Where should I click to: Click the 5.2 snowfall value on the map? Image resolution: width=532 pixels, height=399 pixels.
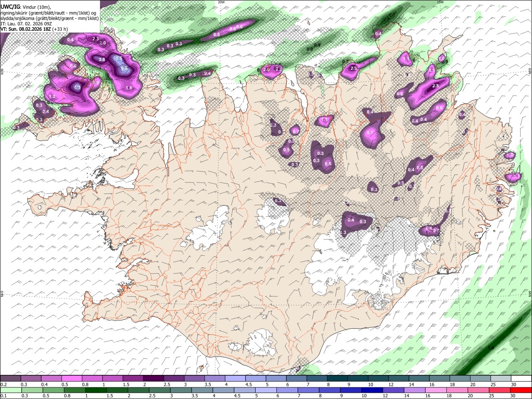click(x=124, y=67)
